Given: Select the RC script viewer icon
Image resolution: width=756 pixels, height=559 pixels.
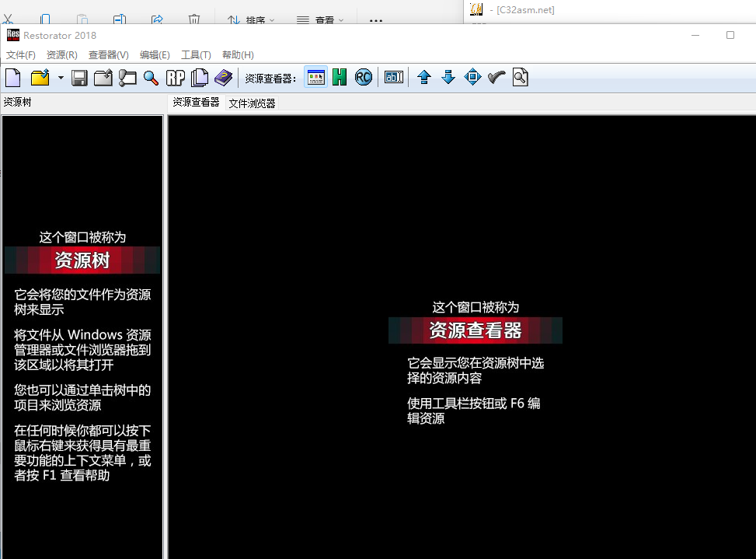Looking at the screenshot, I should pos(363,77).
